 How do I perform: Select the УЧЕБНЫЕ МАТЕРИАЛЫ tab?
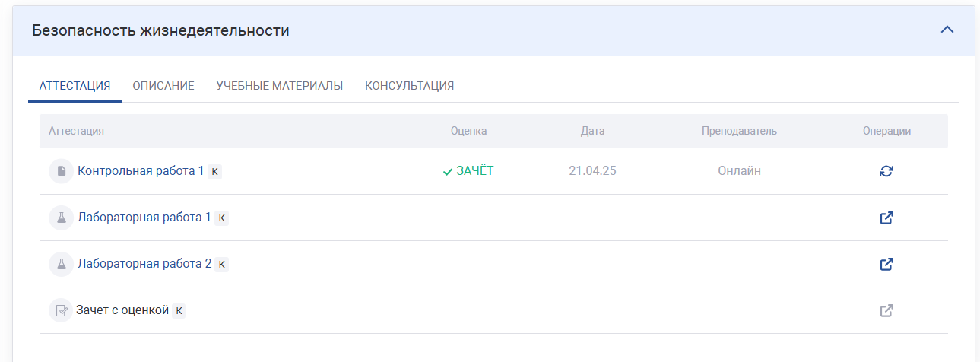pos(279,86)
